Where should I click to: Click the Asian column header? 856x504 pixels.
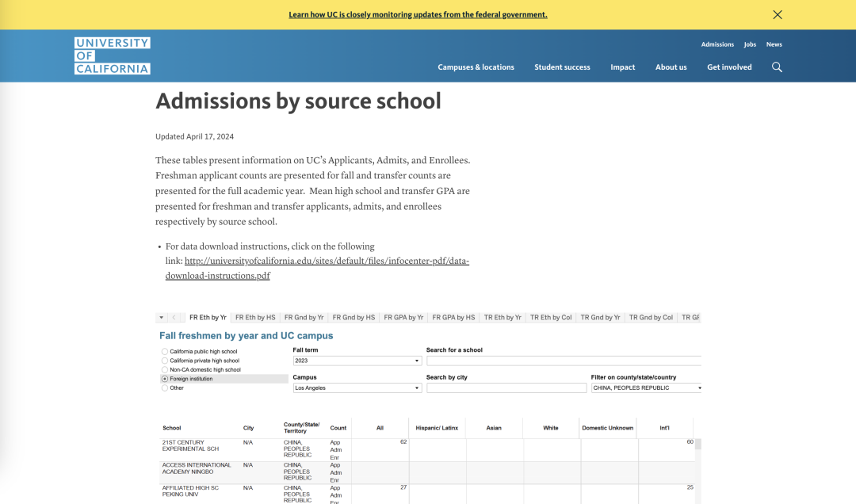pos(494,428)
